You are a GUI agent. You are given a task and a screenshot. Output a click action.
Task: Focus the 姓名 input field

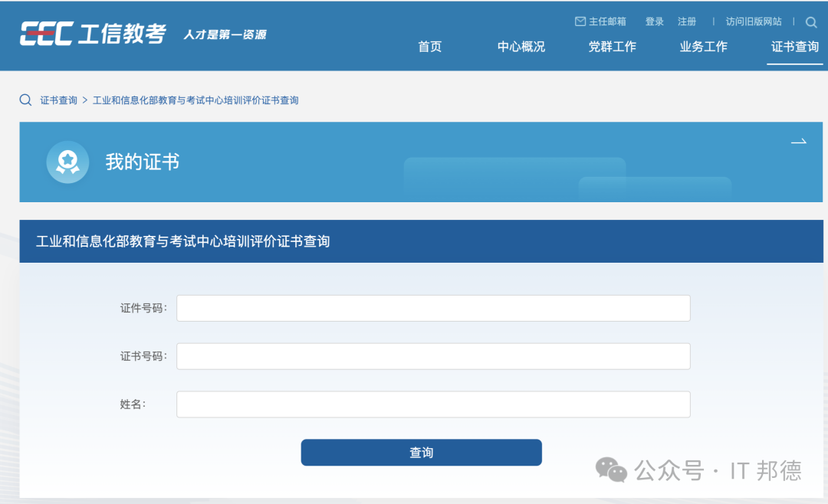433,404
